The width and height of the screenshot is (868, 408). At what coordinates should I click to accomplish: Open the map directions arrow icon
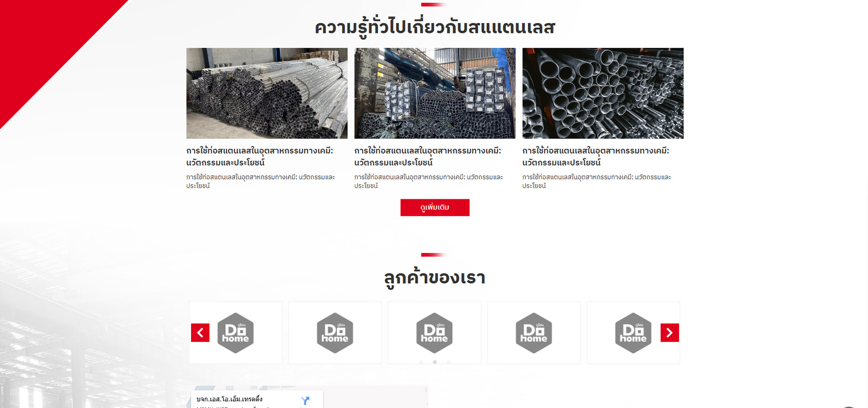pos(305,401)
